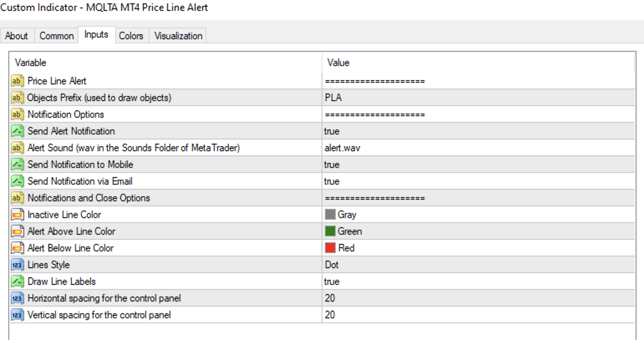Click the string icon beside Price Line Alert
Image resolution: width=644 pixels, height=340 pixels.
tap(17, 81)
